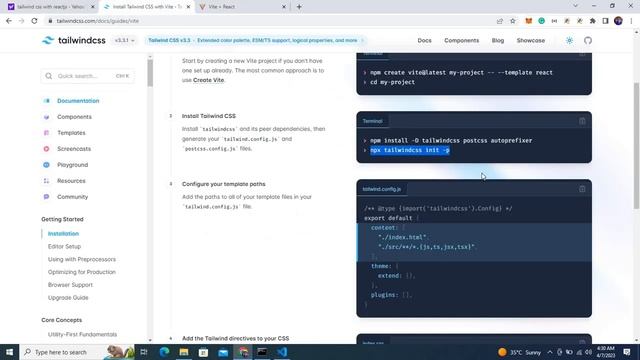Share this page icon in address bar
640x360 pixels.
coord(500,21)
